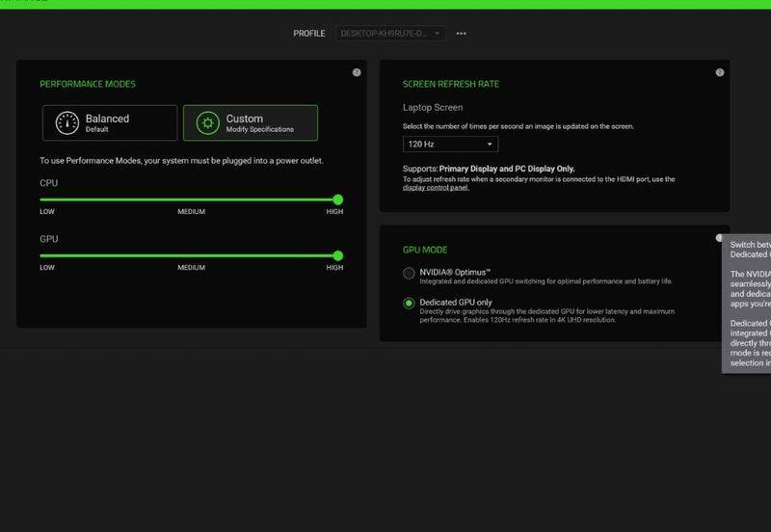Viewport: 771px width, 532px height.
Task: Click LOW label under CPU slider
Action: pos(47,211)
